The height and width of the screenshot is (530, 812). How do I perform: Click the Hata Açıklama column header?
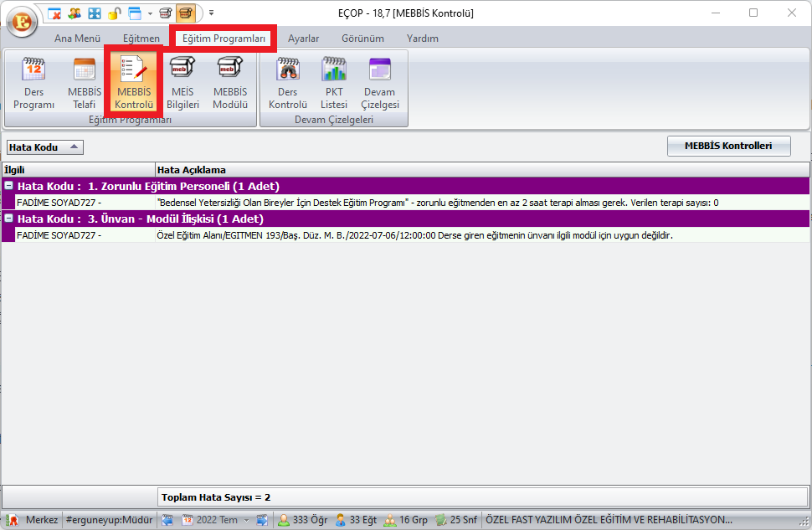pos(482,170)
